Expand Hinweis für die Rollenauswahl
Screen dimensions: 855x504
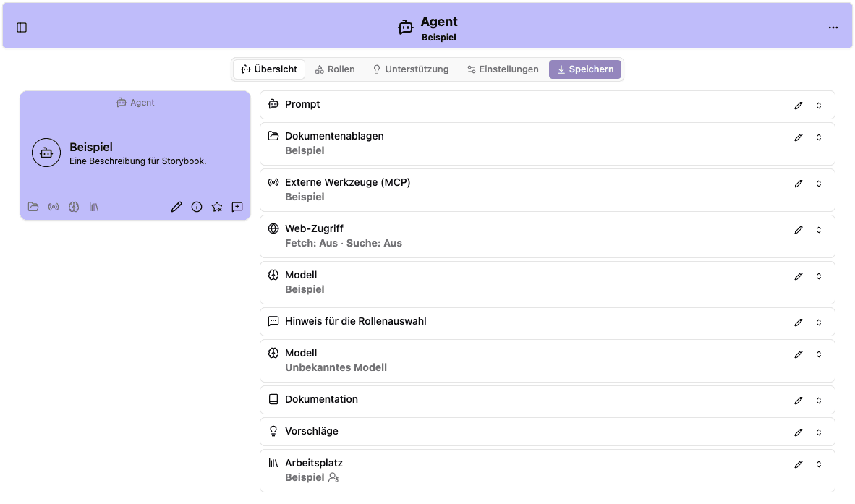coord(818,323)
